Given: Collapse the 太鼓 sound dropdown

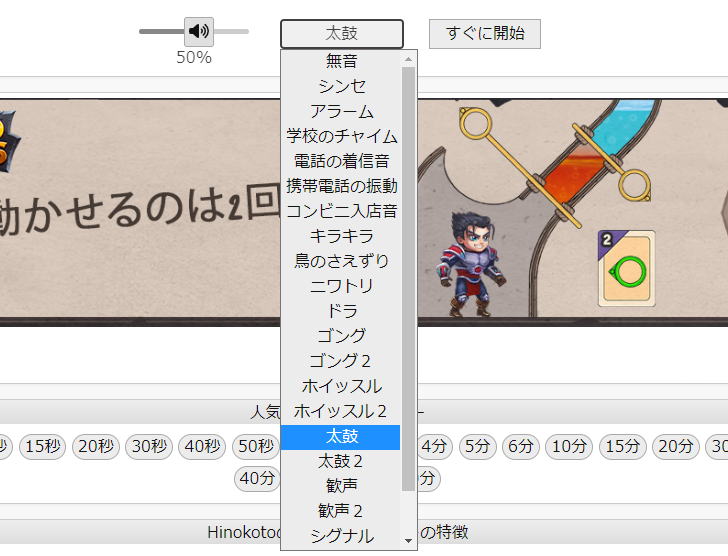Looking at the screenshot, I should click(341, 34).
